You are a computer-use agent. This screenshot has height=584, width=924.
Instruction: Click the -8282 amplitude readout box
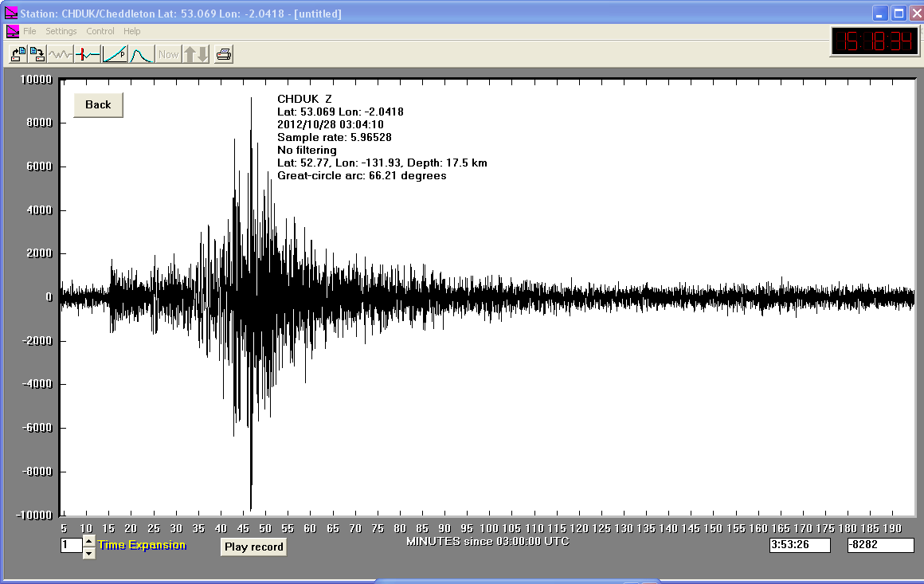tap(880, 545)
